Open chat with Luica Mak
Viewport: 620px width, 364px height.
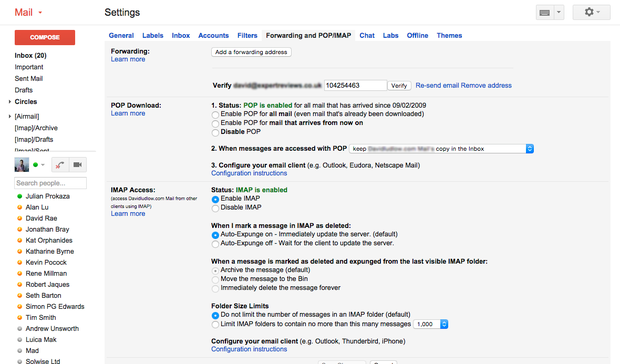tap(41, 340)
